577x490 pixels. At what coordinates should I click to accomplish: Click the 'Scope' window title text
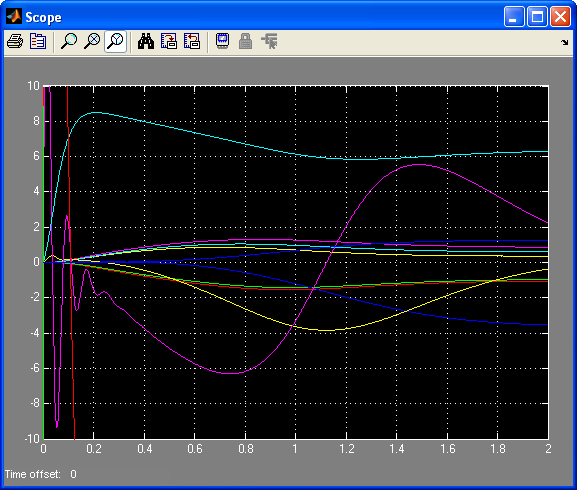[43, 17]
